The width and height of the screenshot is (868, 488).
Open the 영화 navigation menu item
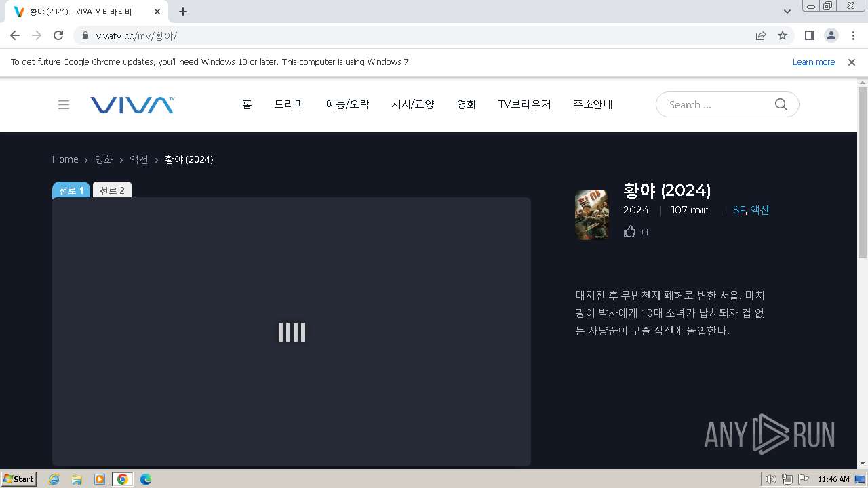point(467,104)
